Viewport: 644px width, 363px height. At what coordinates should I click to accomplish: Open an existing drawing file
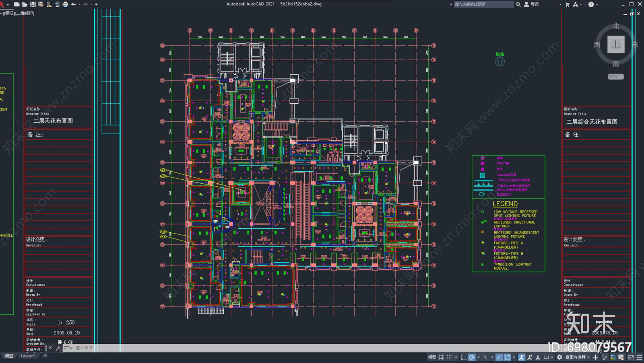pyautogui.click(x=25, y=4)
